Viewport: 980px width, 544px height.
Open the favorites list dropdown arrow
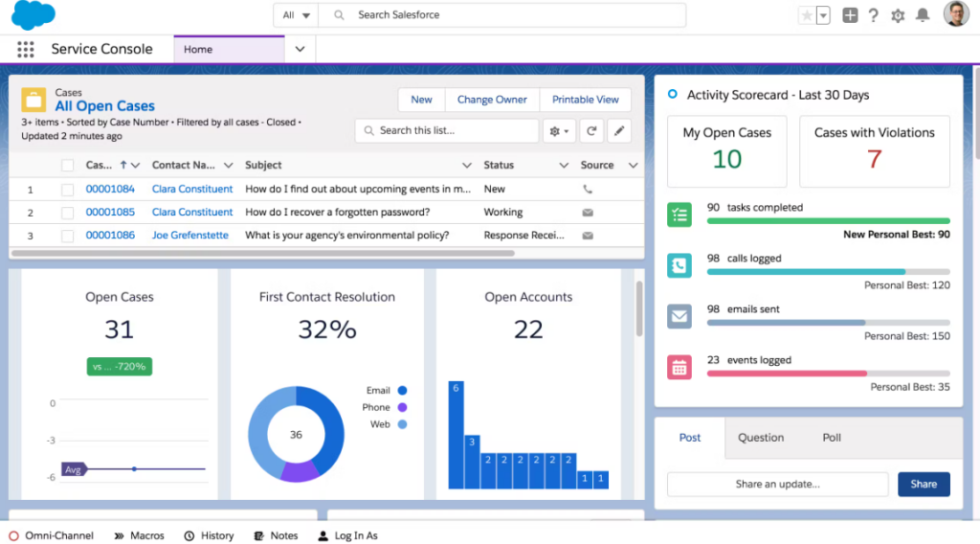823,15
